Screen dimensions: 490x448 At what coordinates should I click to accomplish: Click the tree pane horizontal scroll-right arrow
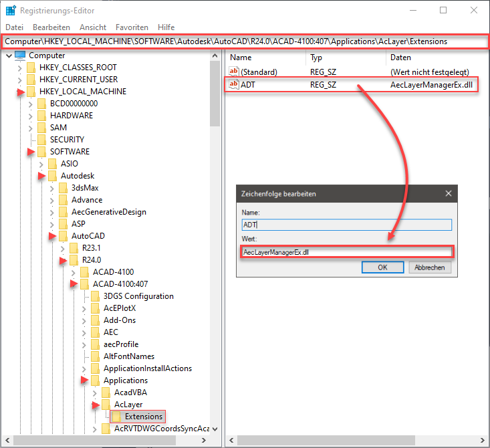pos(204,440)
